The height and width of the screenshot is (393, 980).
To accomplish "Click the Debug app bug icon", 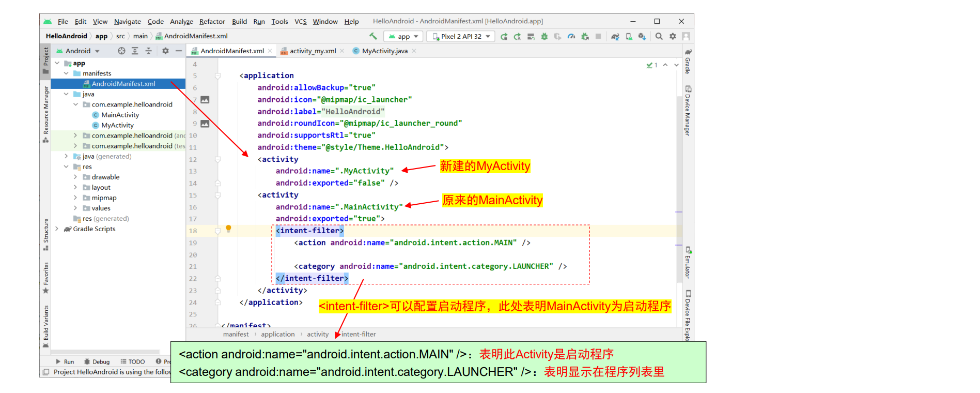I will pos(544,36).
